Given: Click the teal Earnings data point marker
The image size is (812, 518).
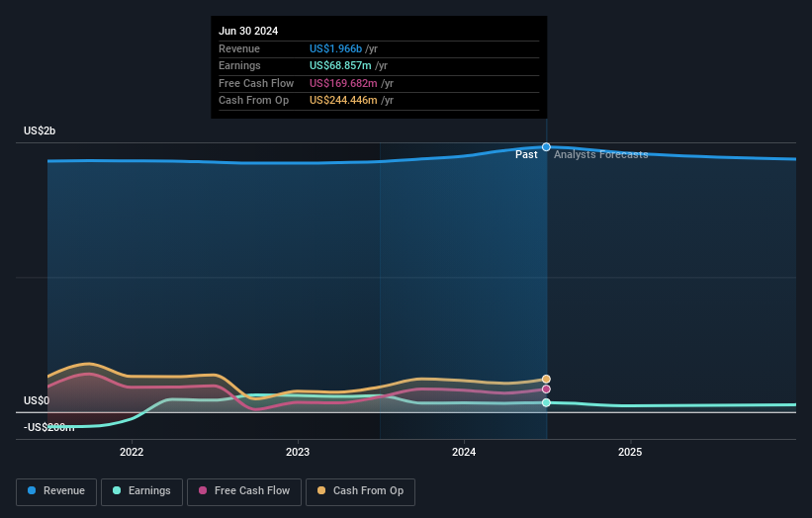Looking at the screenshot, I should pyautogui.click(x=546, y=402).
